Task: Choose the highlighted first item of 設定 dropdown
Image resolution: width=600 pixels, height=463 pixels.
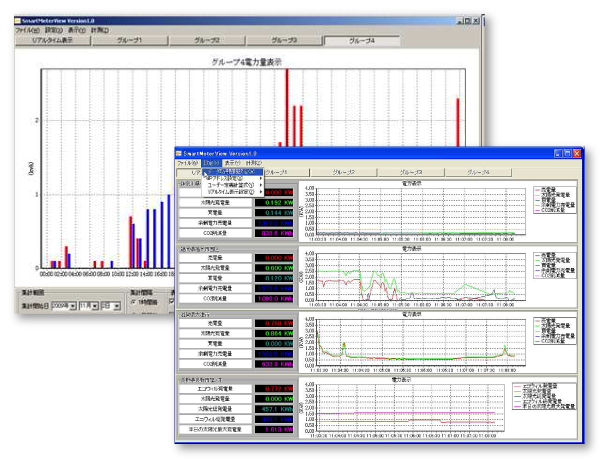Action: pos(233,172)
